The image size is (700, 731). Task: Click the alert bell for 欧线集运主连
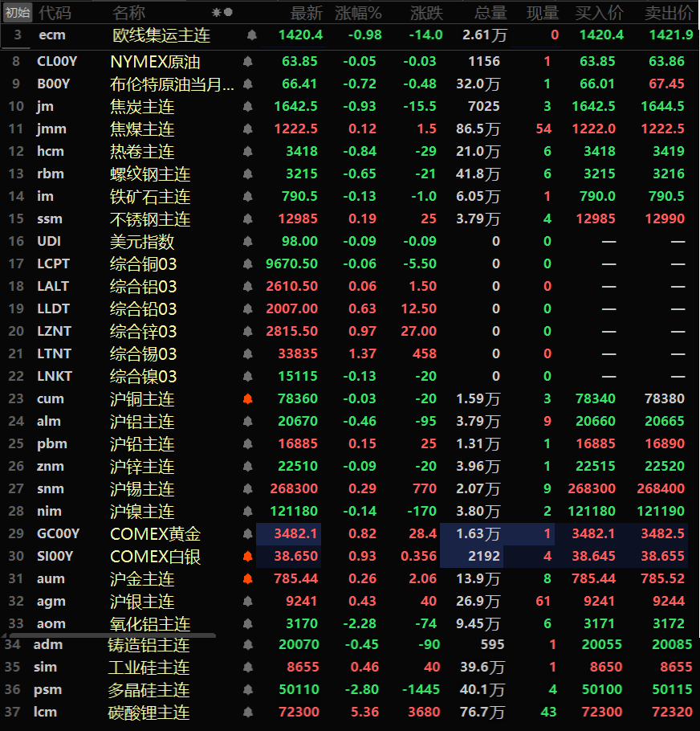coord(252,35)
